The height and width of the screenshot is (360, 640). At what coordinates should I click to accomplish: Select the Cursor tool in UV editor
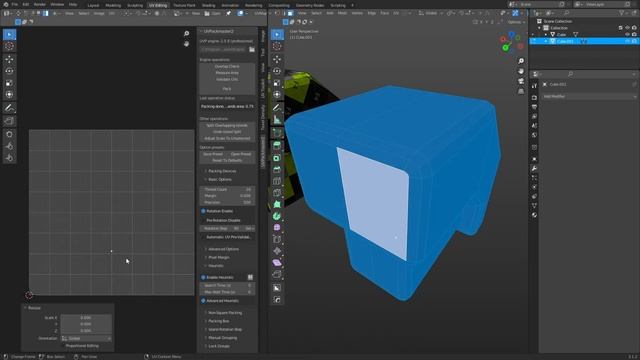coord(9,47)
